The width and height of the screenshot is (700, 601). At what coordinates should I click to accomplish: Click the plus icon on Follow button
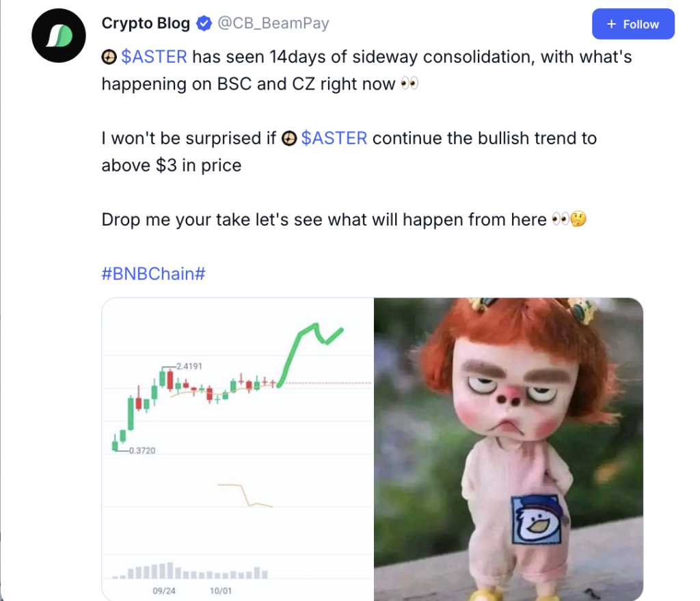click(x=611, y=24)
